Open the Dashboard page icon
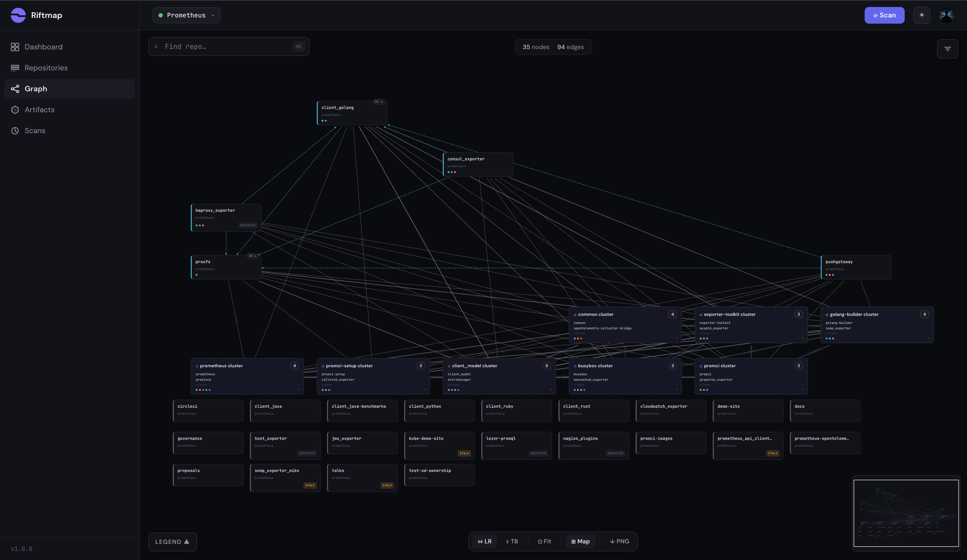 click(15, 47)
